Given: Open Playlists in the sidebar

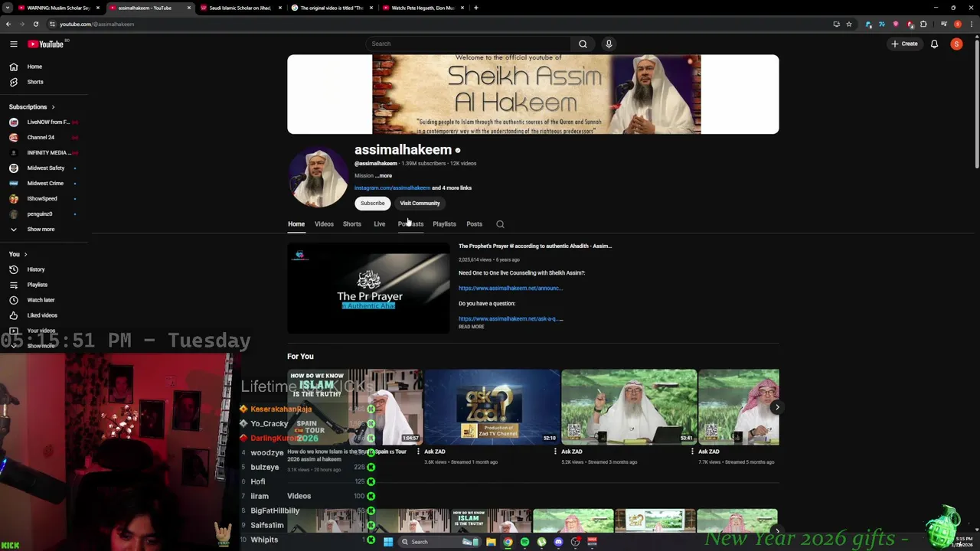Looking at the screenshot, I should pos(44,285).
